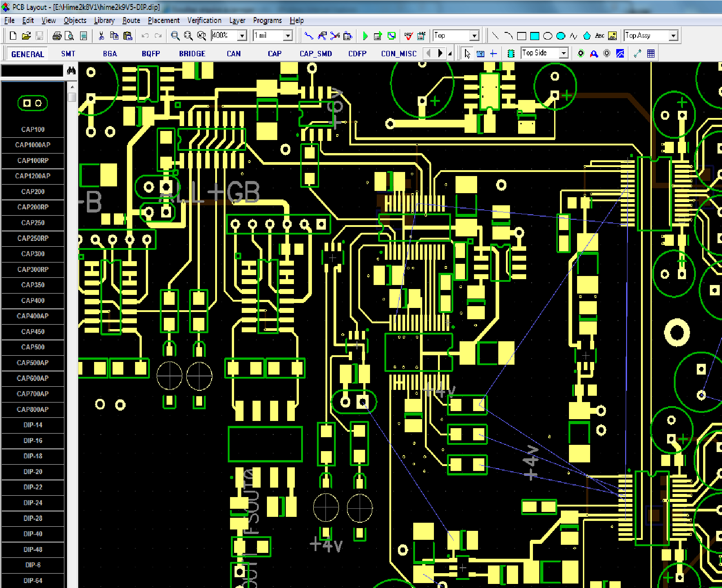
Task: Run design rule check (DRC) icon
Action: point(409,36)
